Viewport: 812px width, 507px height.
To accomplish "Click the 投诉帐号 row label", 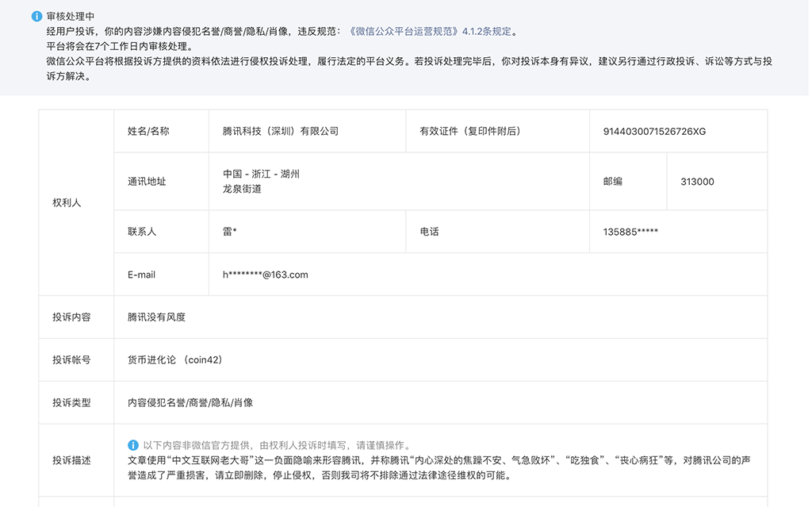I will (x=76, y=359).
